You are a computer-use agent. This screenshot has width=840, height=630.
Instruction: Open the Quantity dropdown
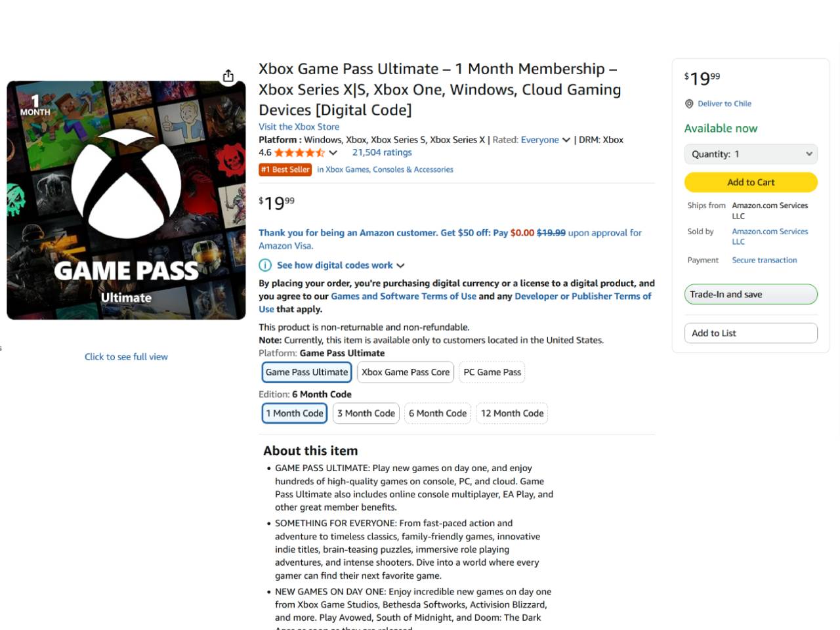pos(751,154)
